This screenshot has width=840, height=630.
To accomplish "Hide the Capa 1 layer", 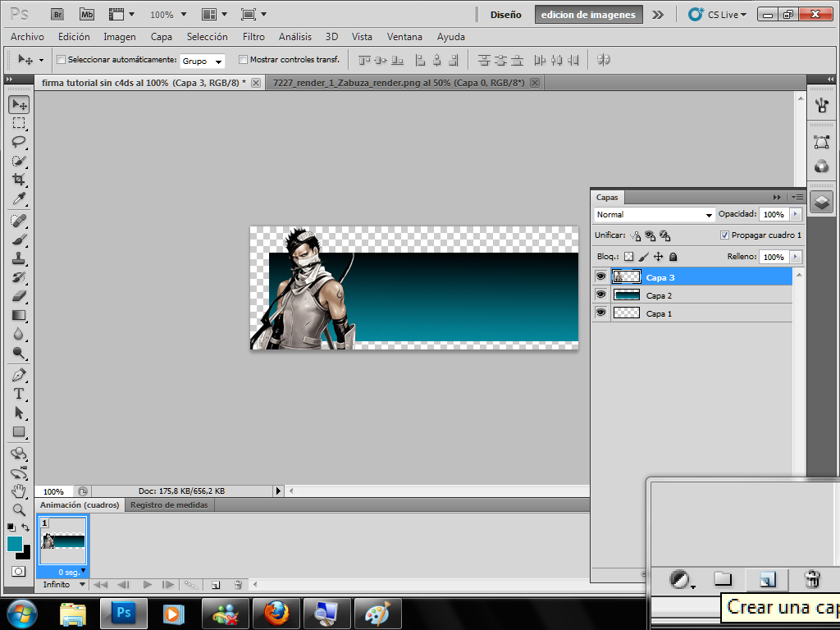I will pyautogui.click(x=601, y=313).
